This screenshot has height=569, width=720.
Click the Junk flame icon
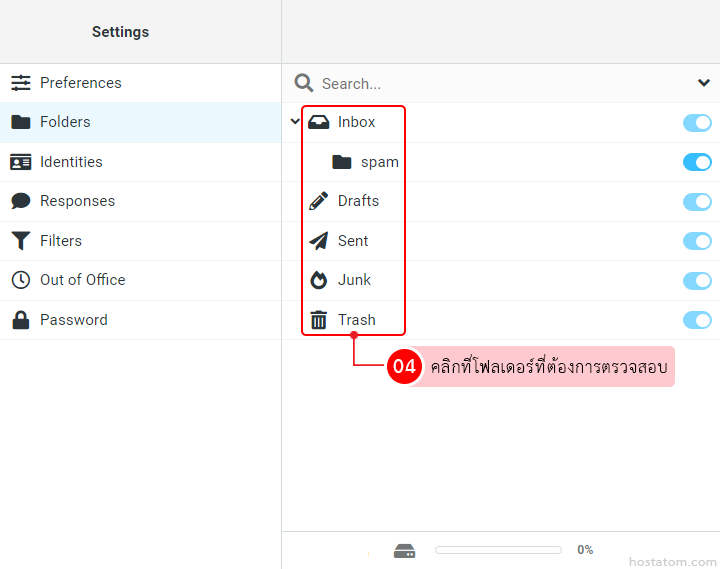(x=318, y=280)
